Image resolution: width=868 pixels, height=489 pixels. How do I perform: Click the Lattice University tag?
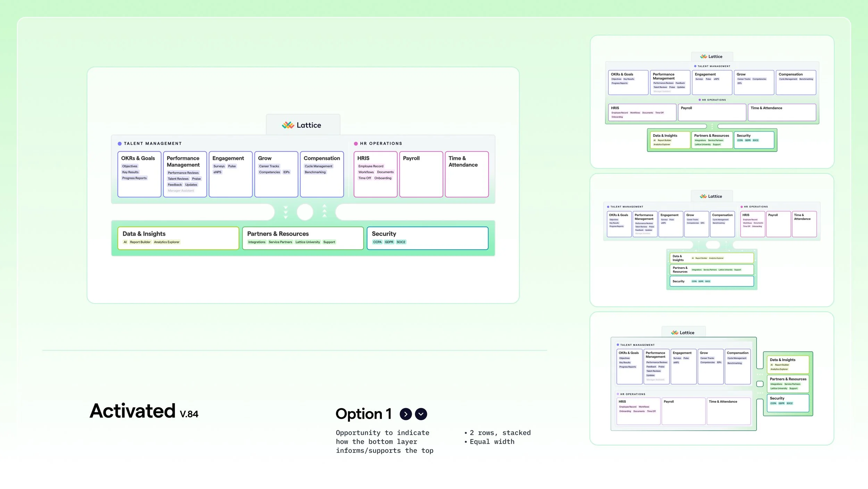[308, 242]
